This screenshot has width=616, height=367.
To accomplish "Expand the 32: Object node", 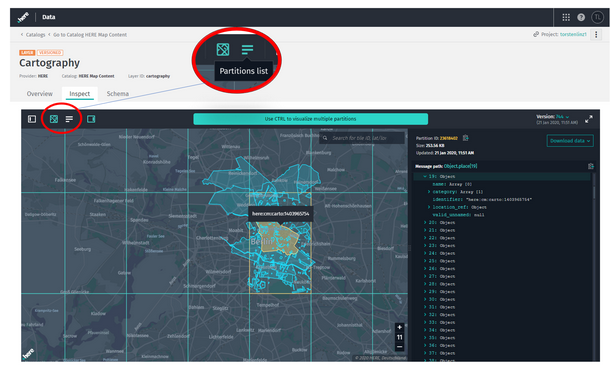I will pyautogui.click(x=425, y=315).
